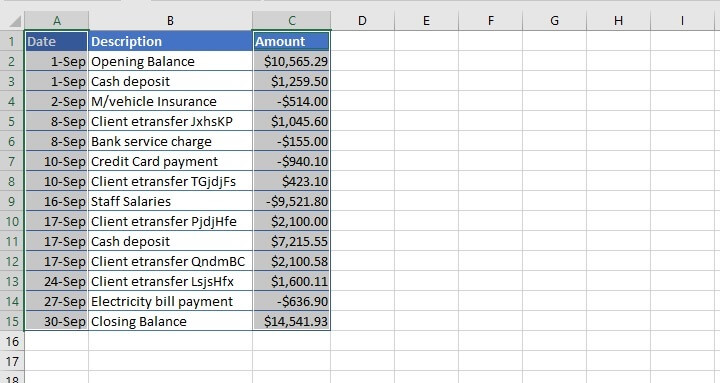Select the Cash deposit cell in row 11

(x=170, y=242)
